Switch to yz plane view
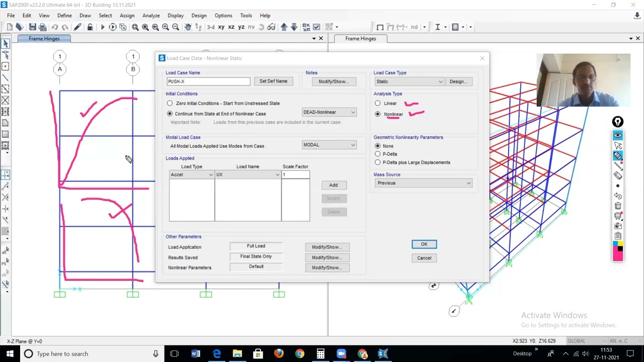Image resolution: width=644 pixels, height=362 pixels. pos(241,27)
